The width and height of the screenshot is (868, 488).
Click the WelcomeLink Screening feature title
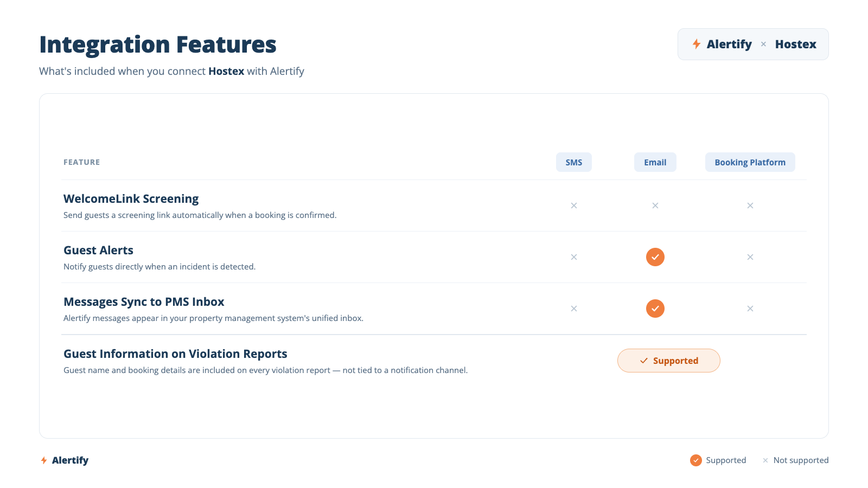point(131,199)
